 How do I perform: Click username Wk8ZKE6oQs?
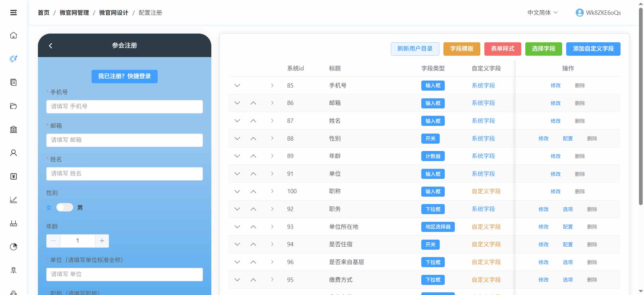tap(603, 13)
